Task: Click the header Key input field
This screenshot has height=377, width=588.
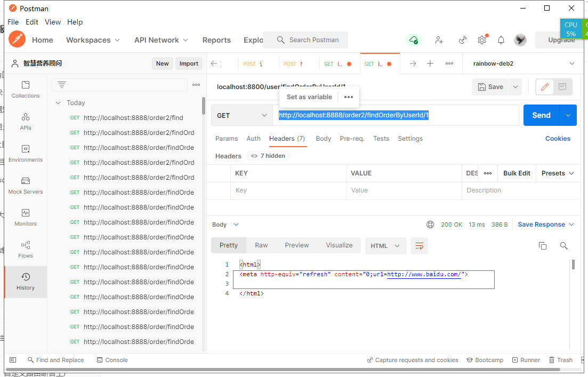Action: click(288, 190)
